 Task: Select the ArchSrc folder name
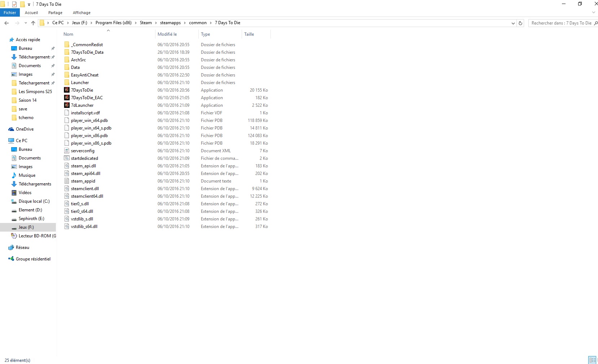(x=78, y=60)
